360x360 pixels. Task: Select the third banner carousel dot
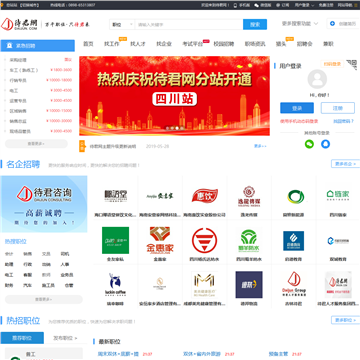tap(177, 128)
